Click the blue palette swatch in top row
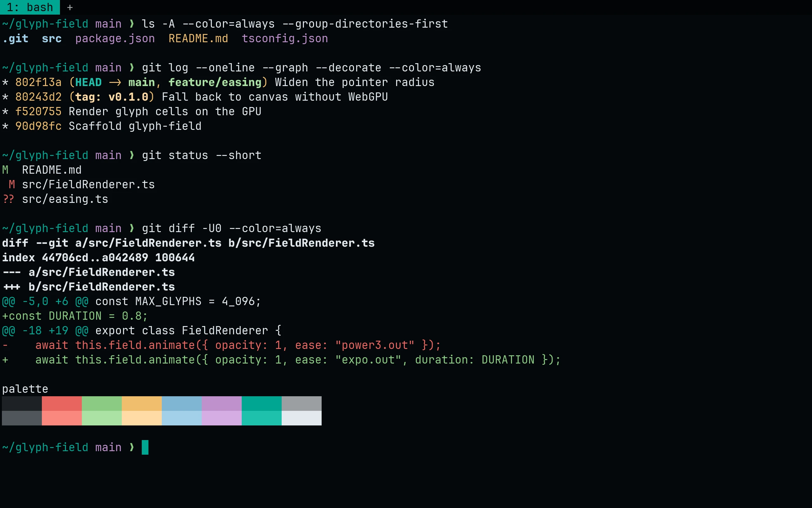Screen dimensions: 812x508 coord(181,404)
